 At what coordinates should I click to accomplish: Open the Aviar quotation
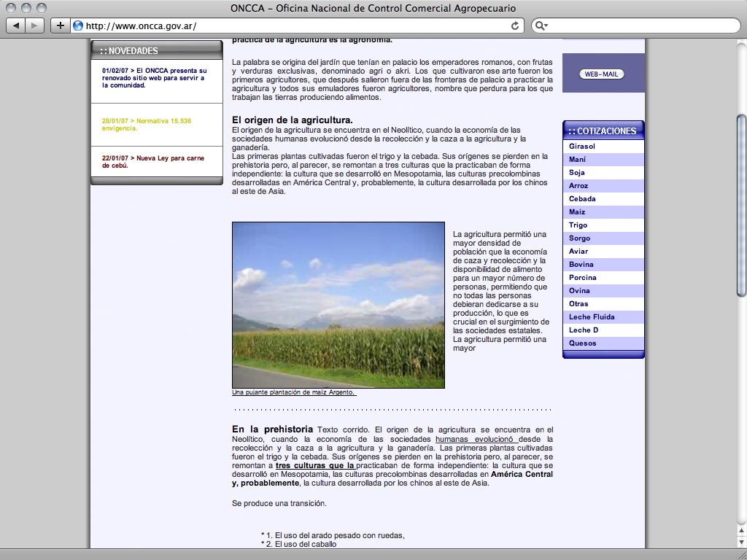click(603, 251)
